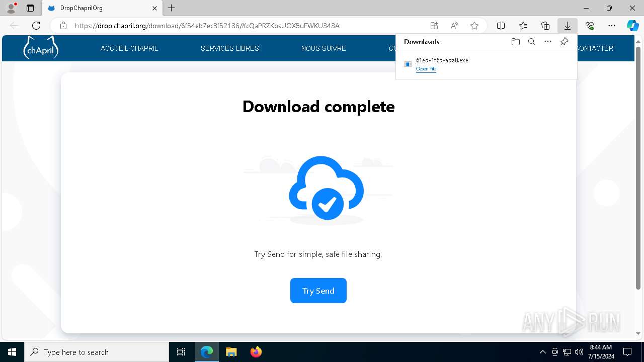644x362 pixels.
Task: Start Read aloud from address bar
Action: [454, 26]
